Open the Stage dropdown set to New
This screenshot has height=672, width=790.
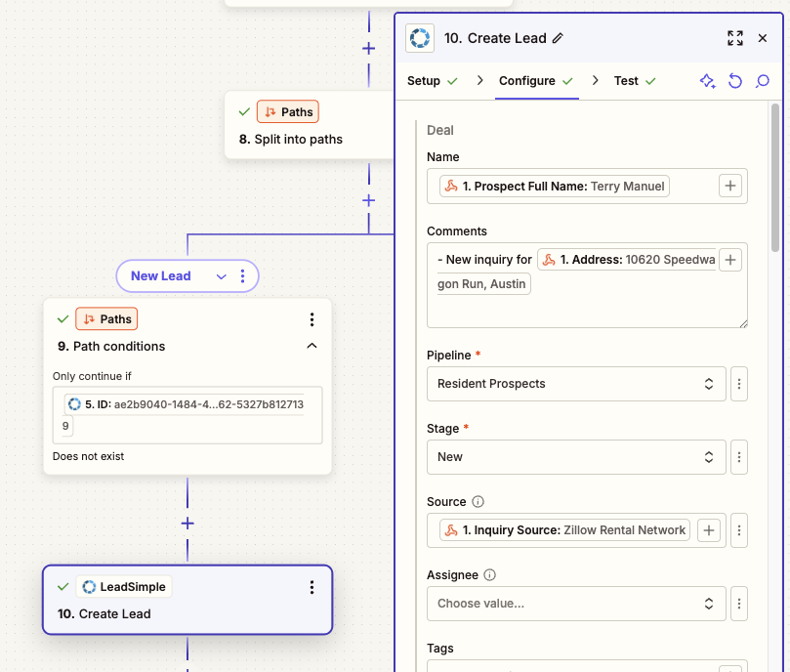(575, 457)
